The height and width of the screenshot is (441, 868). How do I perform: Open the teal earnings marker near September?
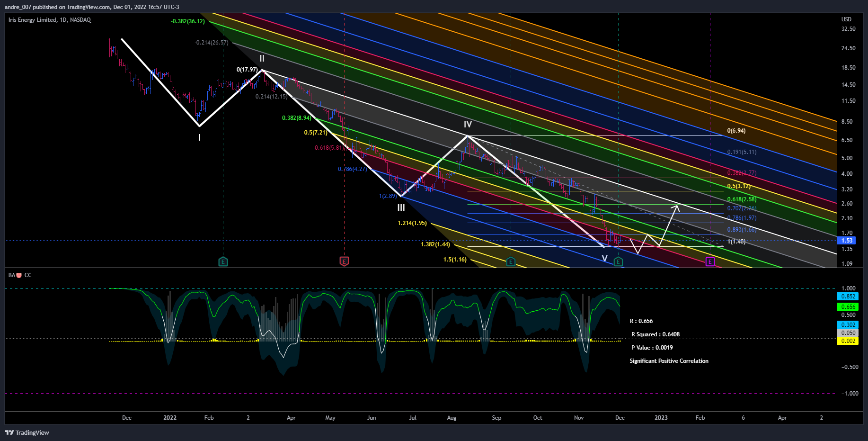(x=511, y=261)
